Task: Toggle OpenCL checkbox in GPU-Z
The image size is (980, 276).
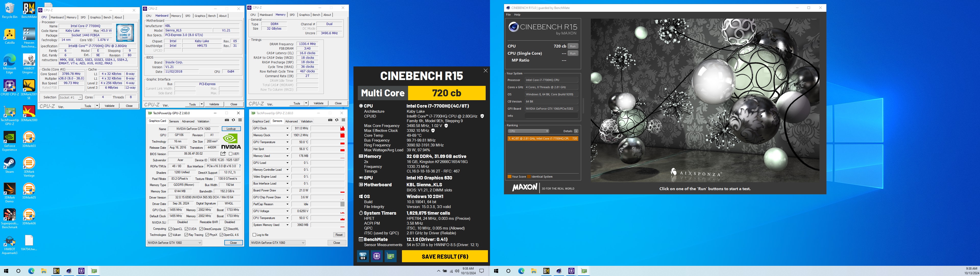Action: click(170, 229)
